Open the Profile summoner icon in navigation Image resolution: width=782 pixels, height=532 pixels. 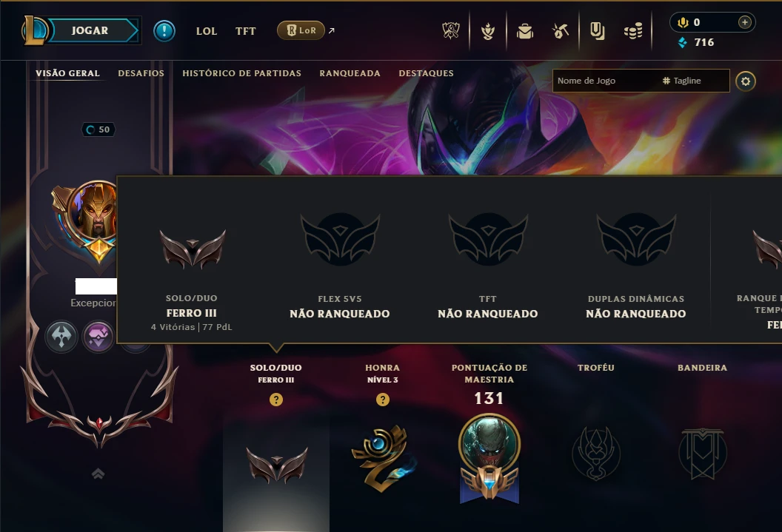point(488,31)
